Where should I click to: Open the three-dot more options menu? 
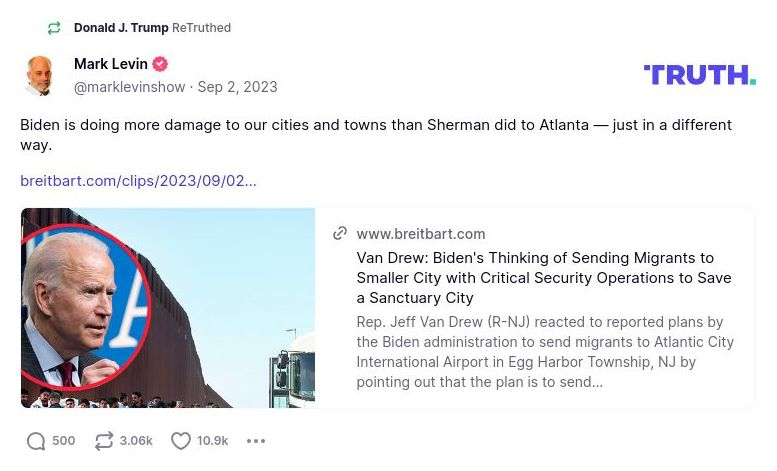click(256, 441)
